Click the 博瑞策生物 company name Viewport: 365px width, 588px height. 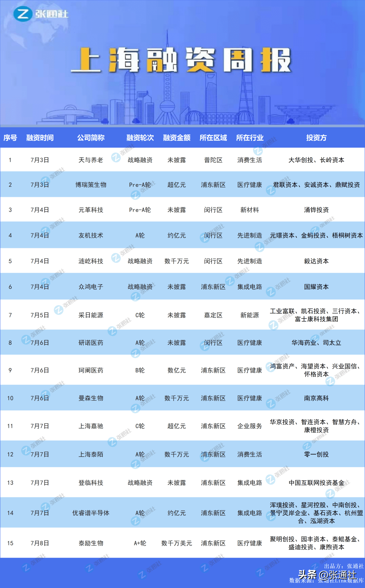(x=91, y=185)
